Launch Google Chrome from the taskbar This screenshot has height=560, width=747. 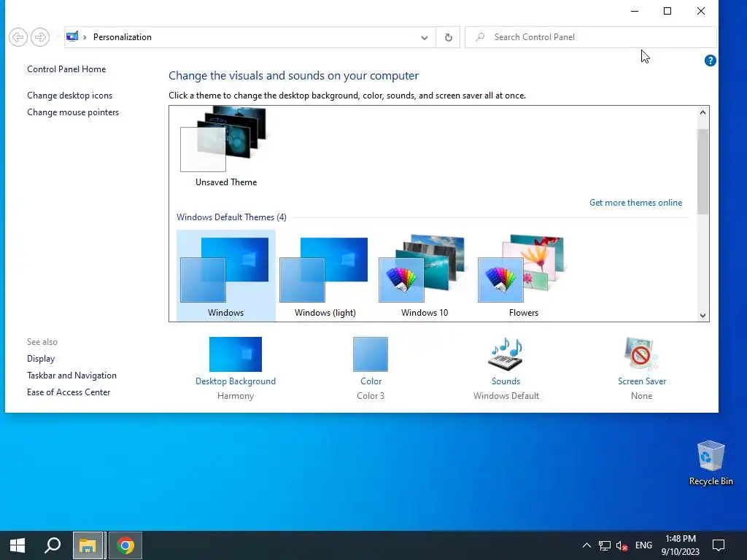(125, 545)
